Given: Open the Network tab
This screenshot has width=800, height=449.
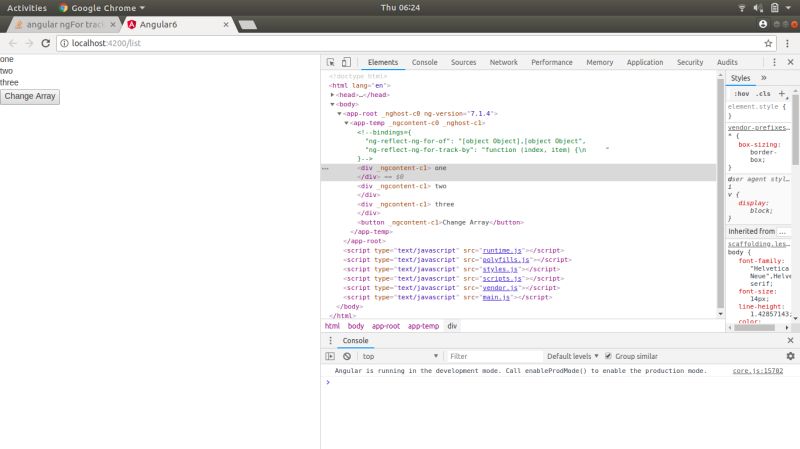Looking at the screenshot, I should (504, 62).
